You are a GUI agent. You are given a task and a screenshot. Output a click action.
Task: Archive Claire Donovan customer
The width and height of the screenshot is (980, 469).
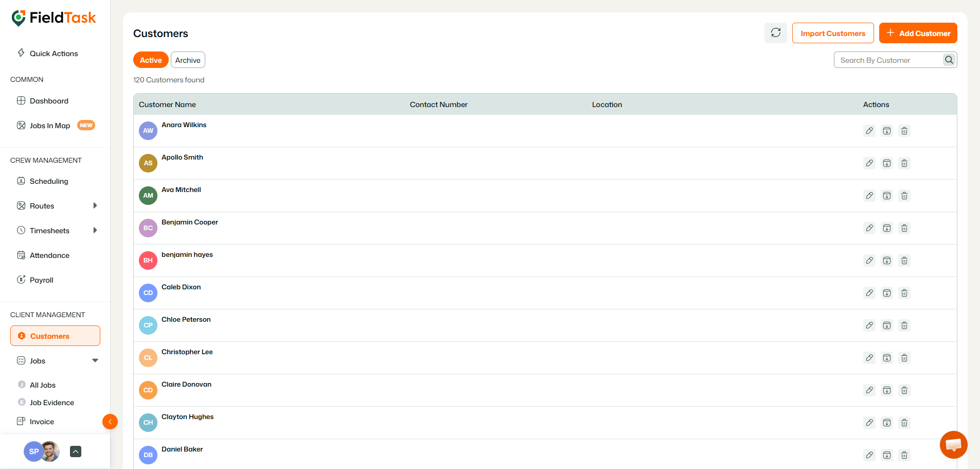pyautogui.click(x=887, y=390)
